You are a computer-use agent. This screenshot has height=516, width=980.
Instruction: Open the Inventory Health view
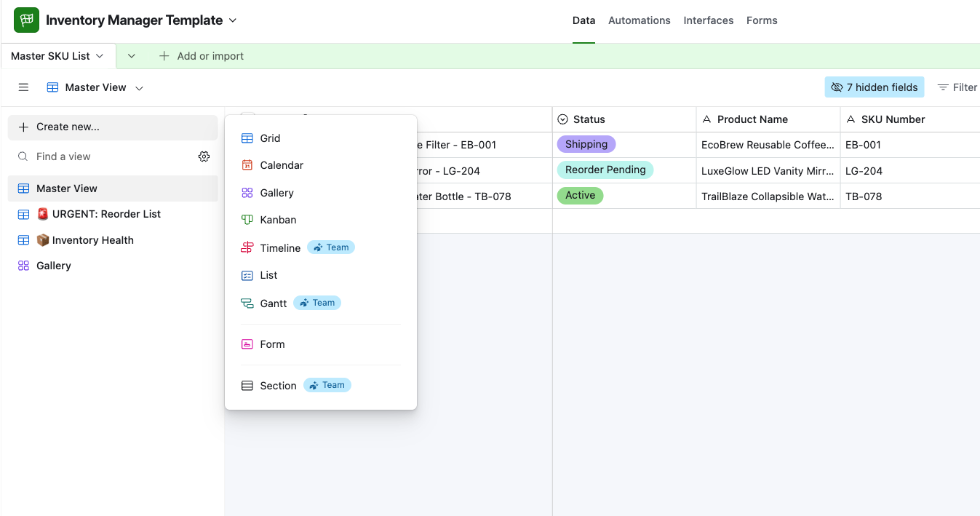click(113, 240)
